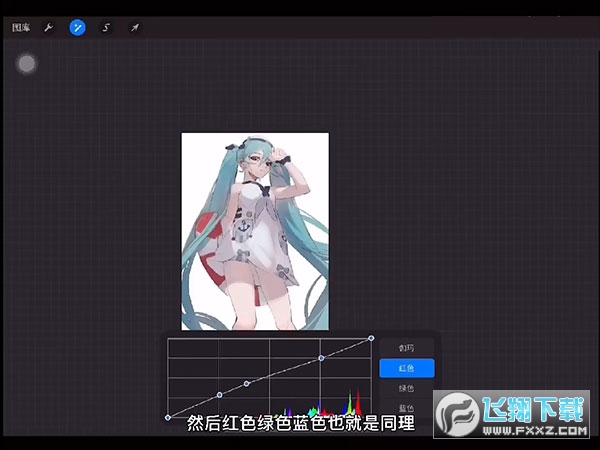
Task: Click the curve point nearest the graph center
Action: pyautogui.click(x=246, y=383)
